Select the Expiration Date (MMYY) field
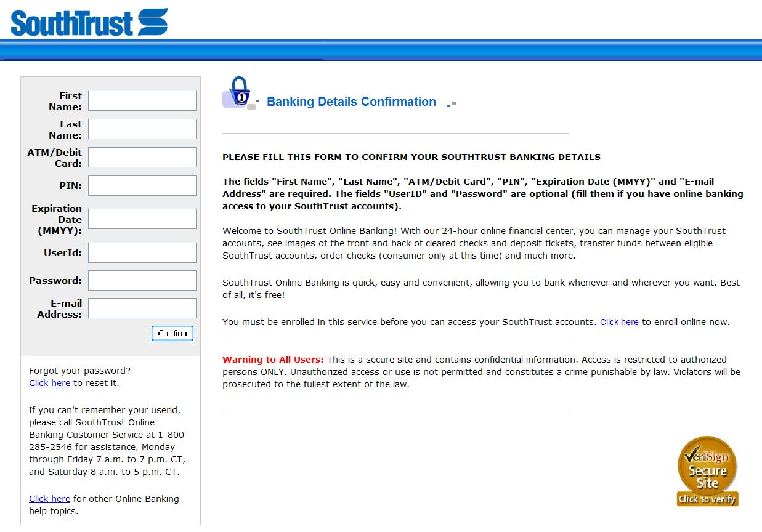 tap(142, 219)
